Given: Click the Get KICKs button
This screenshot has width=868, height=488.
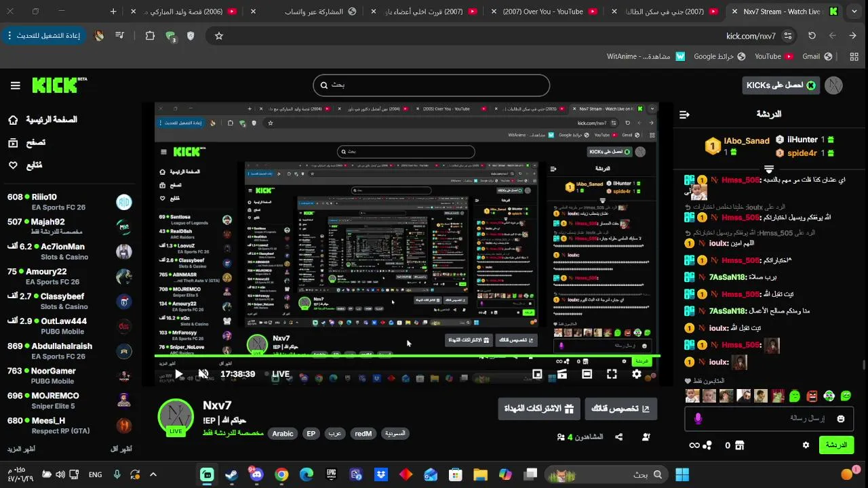Looking at the screenshot, I should point(781,85).
